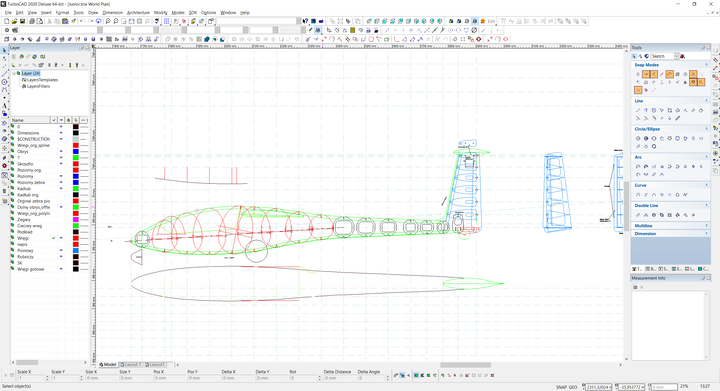Select the Text tool in the left toolbar
Screen dimensions: 720x391
tap(5, 106)
